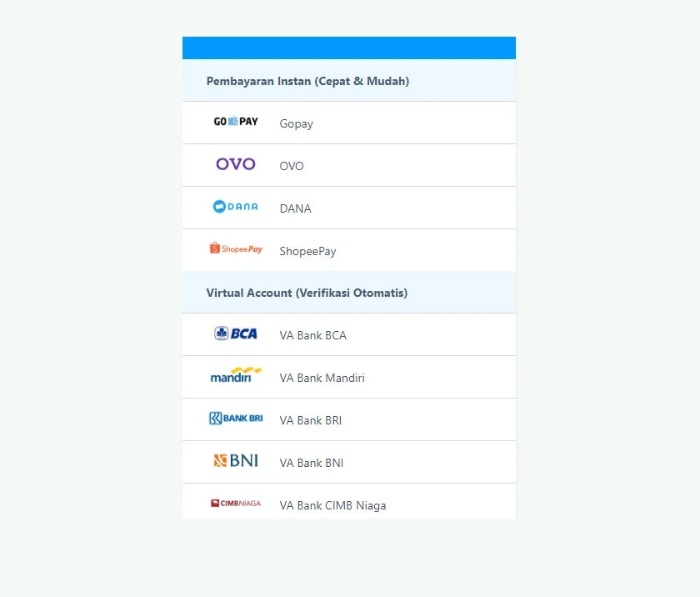Choose VA Bank Mandiri text
Viewport: 700px width, 597px height.
pyautogui.click(x=322, y=379)
